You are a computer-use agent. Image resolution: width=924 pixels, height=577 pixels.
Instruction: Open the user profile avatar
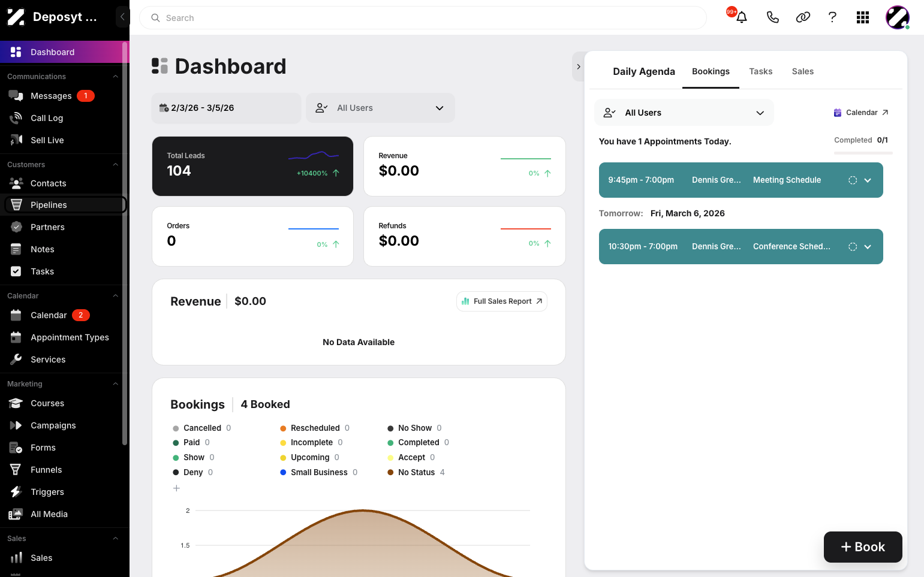(898, 17)
